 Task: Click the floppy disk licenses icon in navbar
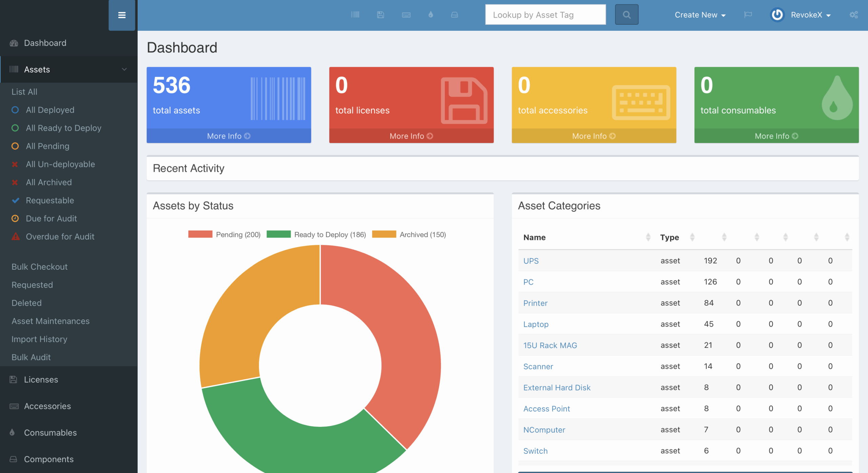coord(380,15)
